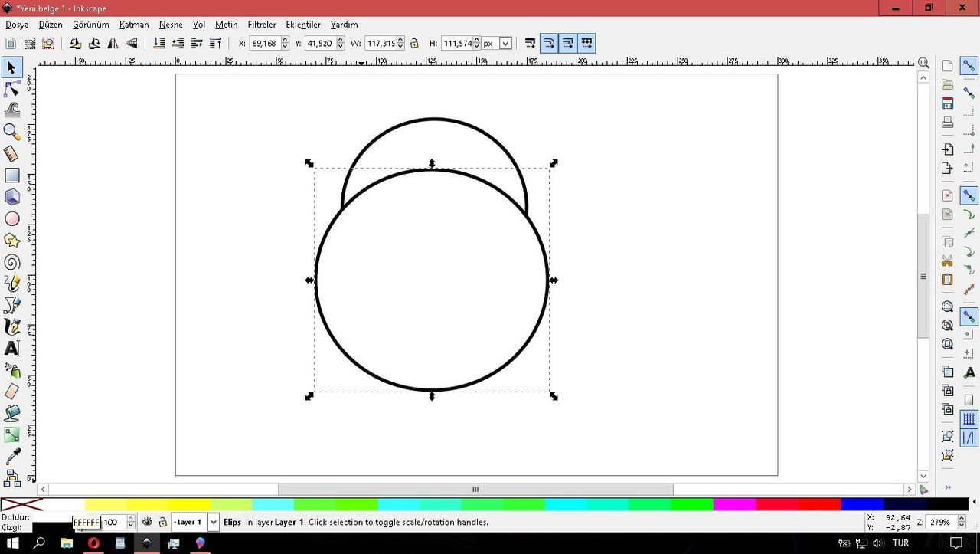The image size is (980, 554).
Task: Flip selection horizontally
Action: 113,44
